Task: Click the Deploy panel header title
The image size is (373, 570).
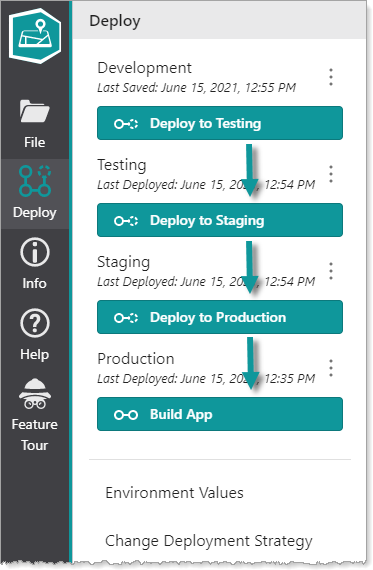Action: click(115, 21)
